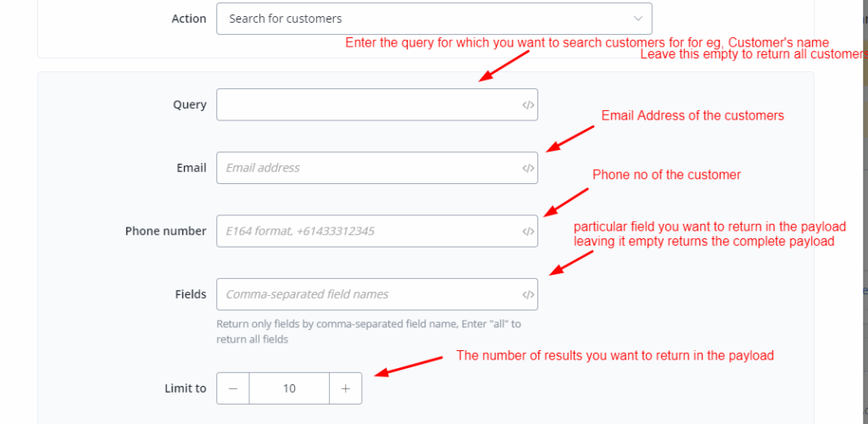Click the "Phone number" field label
The width and height of the screenshot is (868, 424).
click(x=166, y=231)
